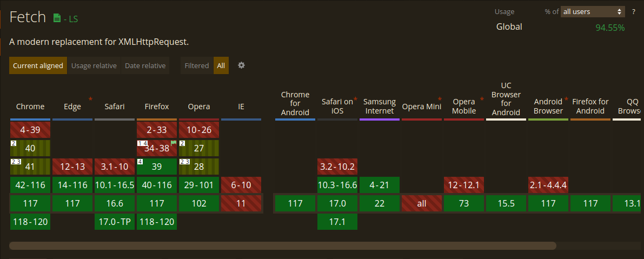The image size is (644, 259).
Task: Click the Firefox 2-33 cell
Action: [157, 130]
